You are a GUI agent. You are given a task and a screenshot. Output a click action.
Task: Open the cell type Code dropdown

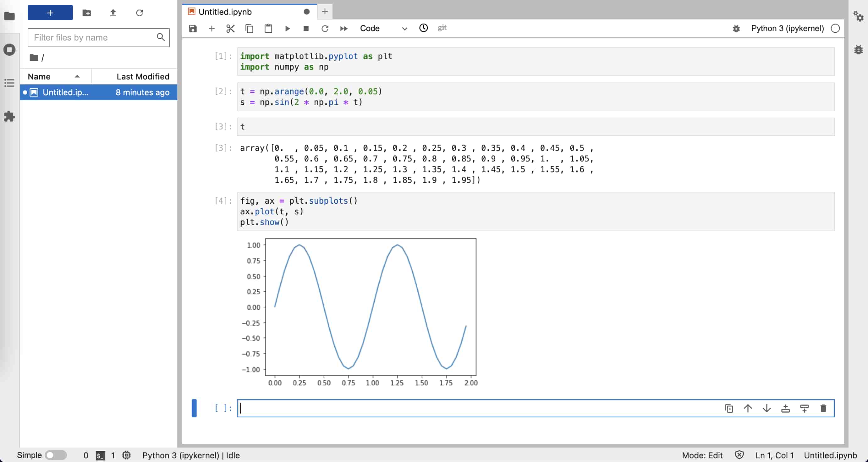click(383, 28)
